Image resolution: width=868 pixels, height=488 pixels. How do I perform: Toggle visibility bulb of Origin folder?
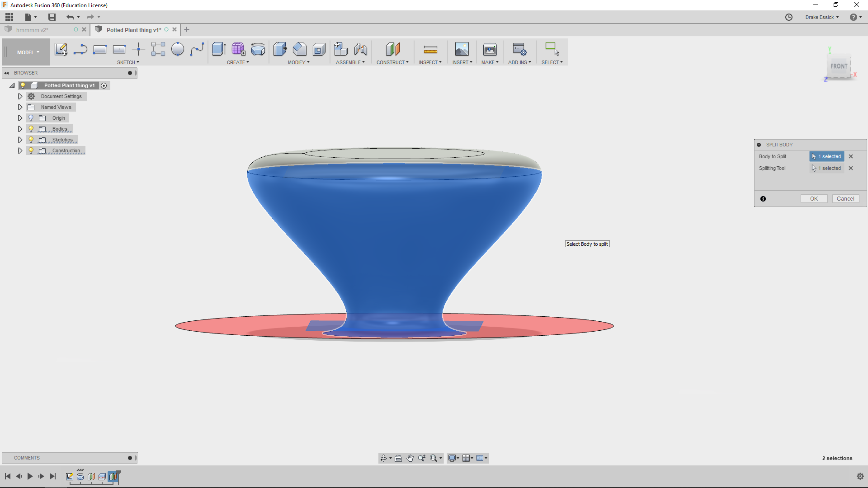click(x=31, y=118)
